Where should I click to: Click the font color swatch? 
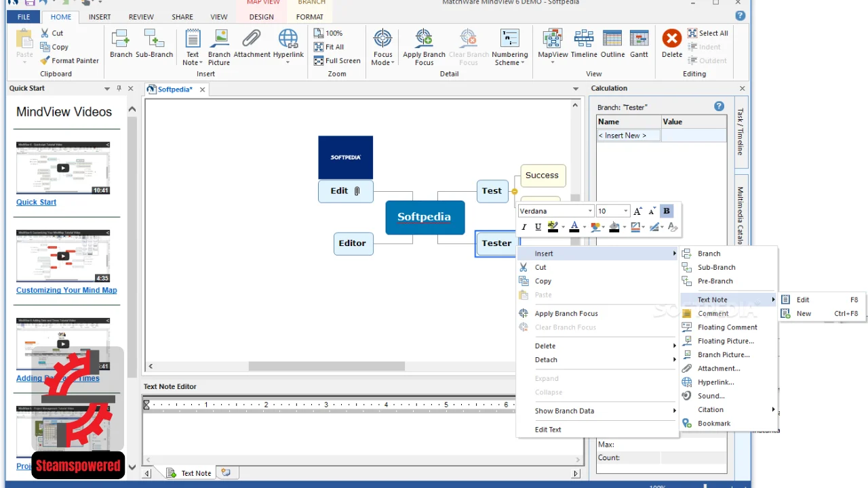point(574,227)
